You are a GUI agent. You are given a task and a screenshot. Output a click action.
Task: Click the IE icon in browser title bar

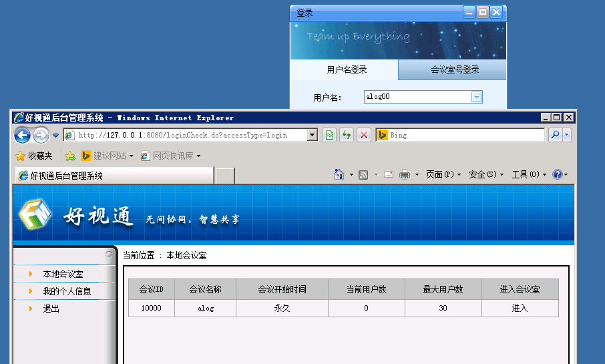pos(19,118)
